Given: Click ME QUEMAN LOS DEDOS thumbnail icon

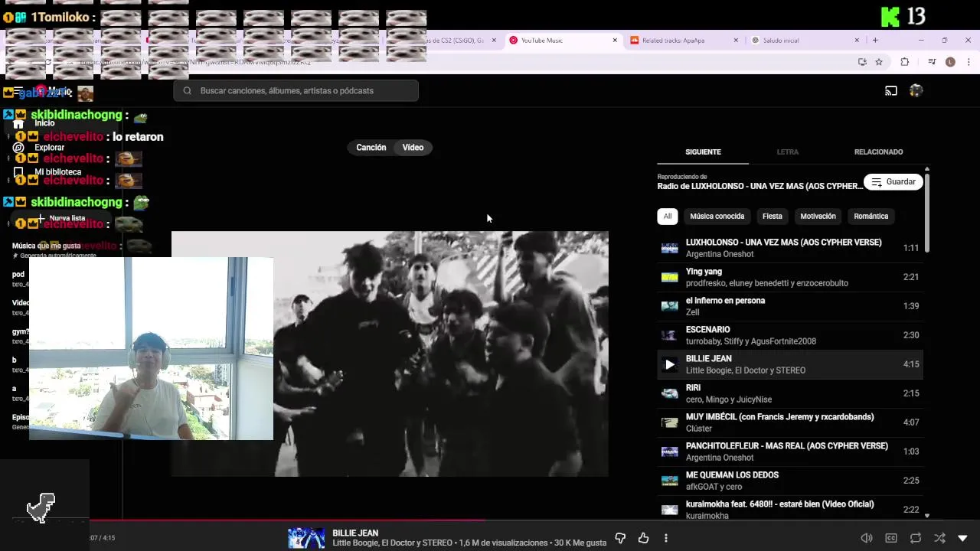Looking at the screenshot, I should [x=670, y=481].
